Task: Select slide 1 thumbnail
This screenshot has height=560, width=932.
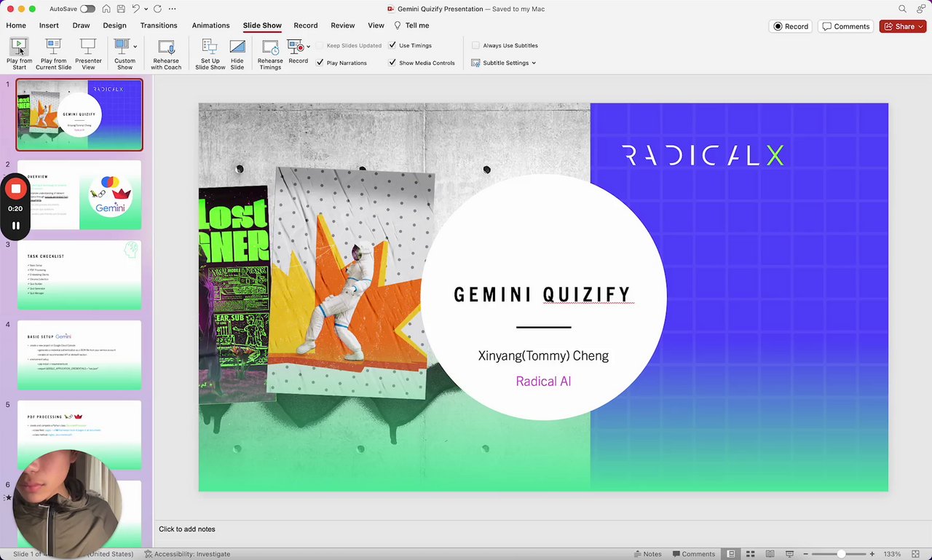Action: coord(79,115)
